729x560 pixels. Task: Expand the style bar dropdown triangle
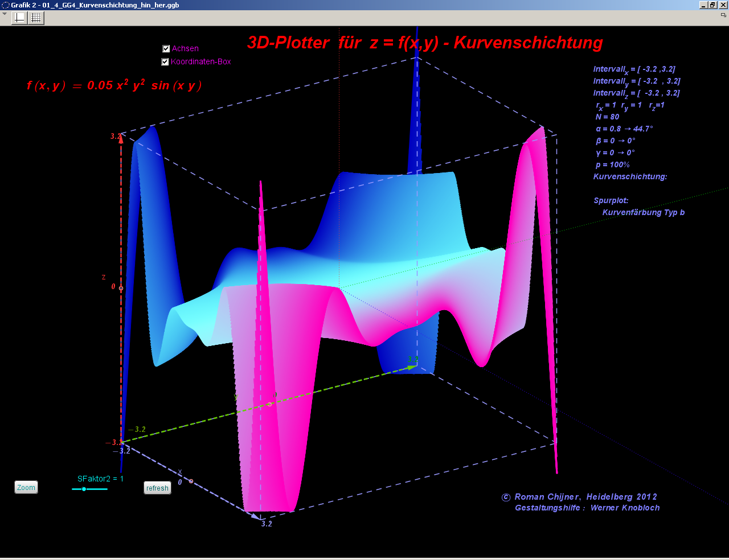pos(5,14)
